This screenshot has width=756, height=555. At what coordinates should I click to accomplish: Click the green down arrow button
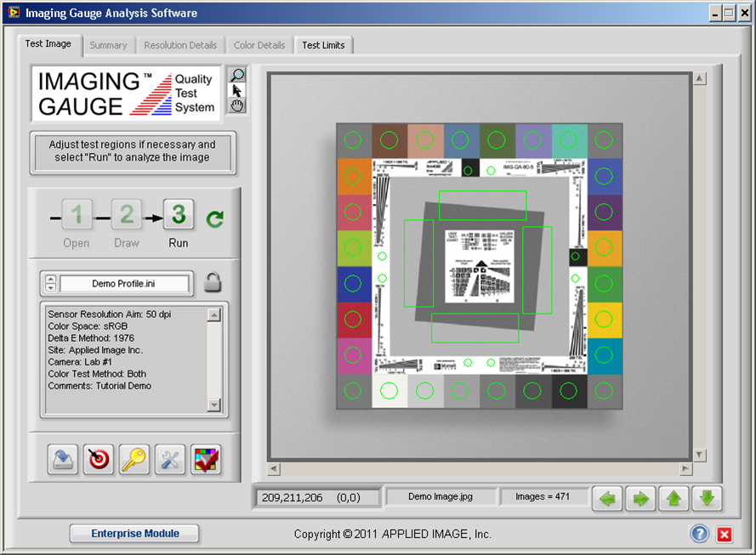tap(707, 498)
